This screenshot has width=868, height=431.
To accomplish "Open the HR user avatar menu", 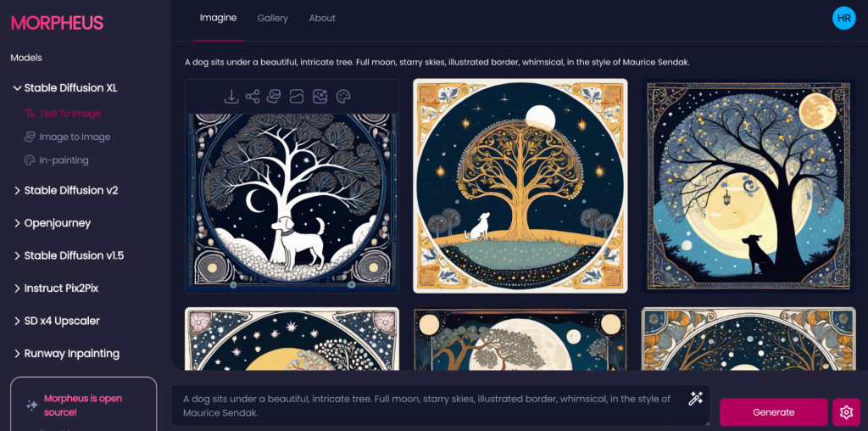I will pos(843,18).
